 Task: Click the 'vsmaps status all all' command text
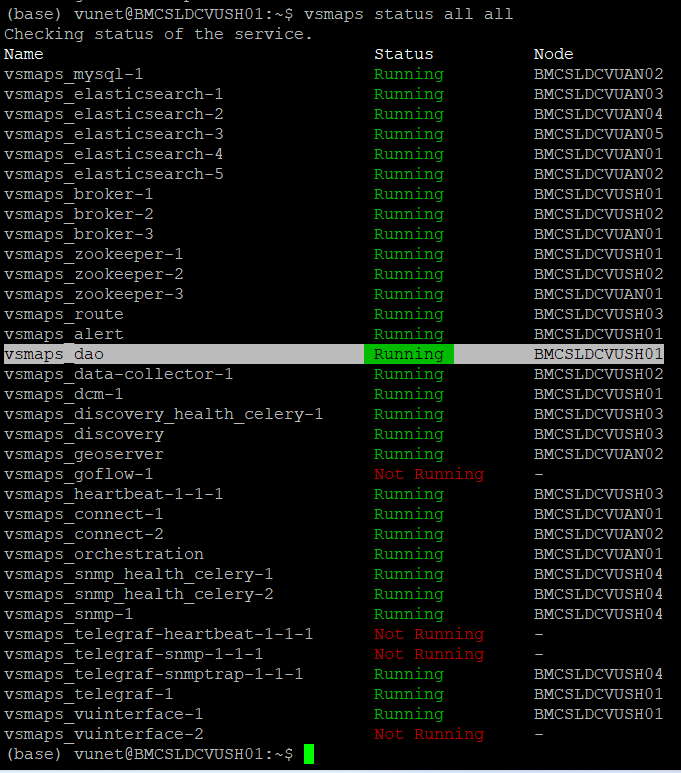point(408,14)
